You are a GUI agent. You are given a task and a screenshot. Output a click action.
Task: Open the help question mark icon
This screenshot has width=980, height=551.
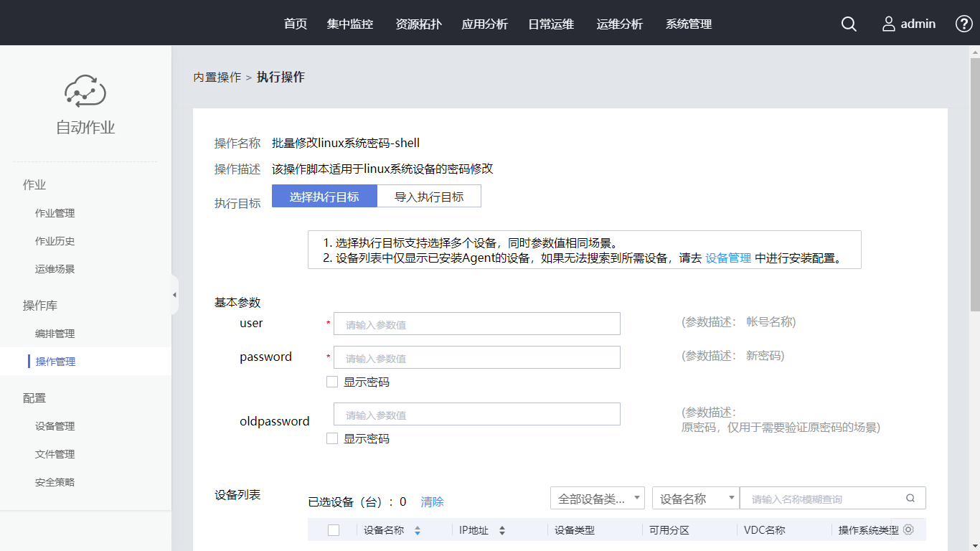(963, 24)
